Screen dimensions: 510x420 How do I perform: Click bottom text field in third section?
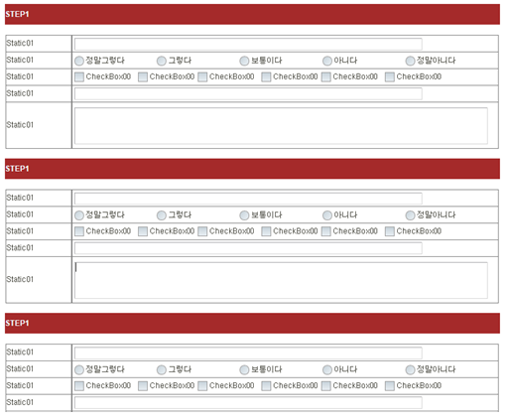pos(248,403)
